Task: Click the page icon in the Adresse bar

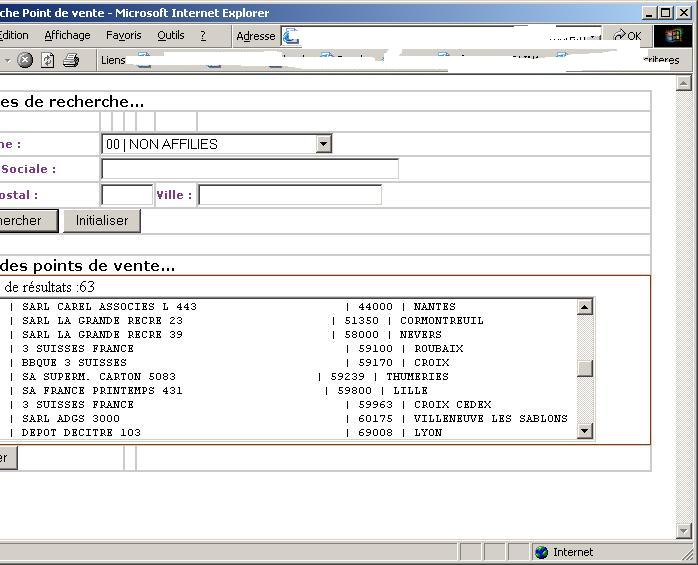Action: (291, 36)
